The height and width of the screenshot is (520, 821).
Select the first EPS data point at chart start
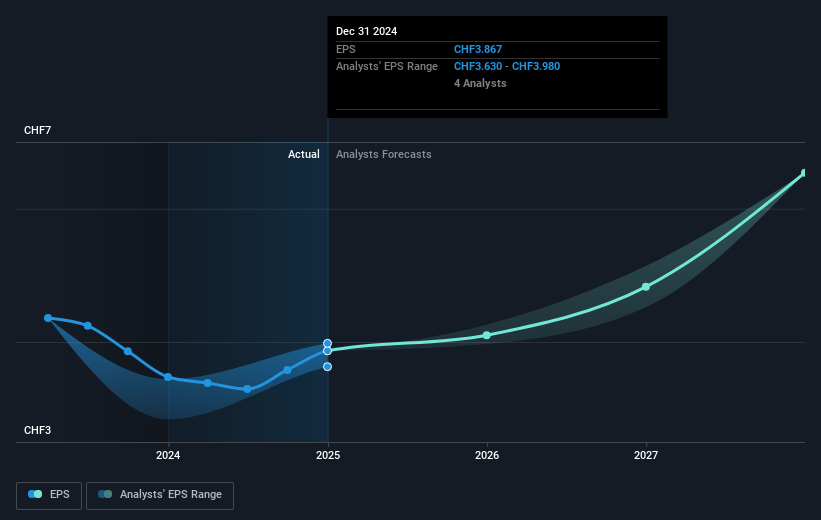(48, 318)
